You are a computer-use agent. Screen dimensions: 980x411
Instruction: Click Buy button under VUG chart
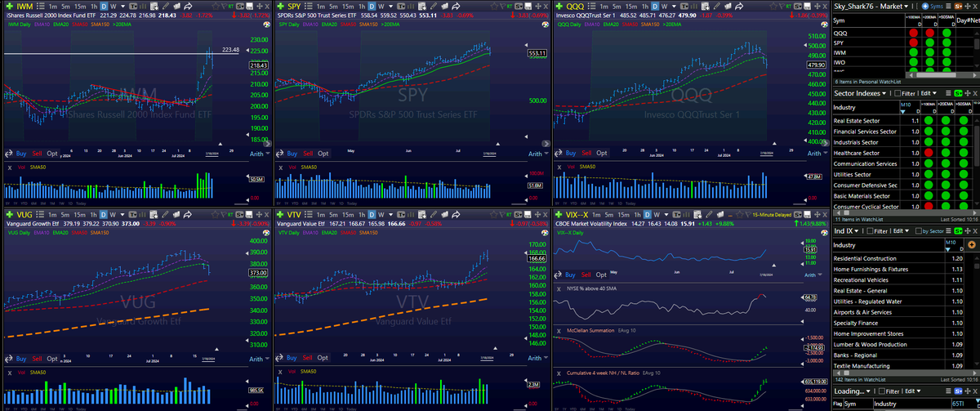pos(21,358)
